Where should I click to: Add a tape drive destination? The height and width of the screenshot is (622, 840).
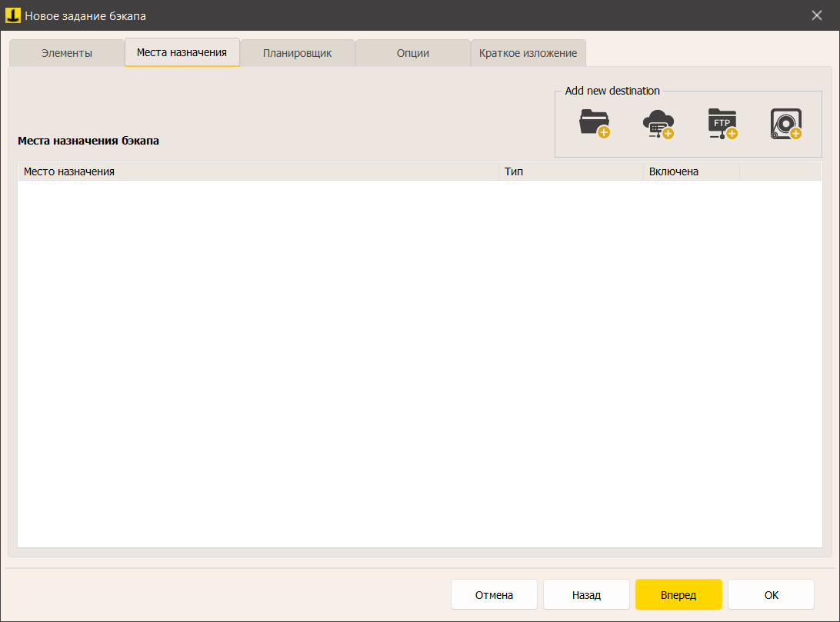785,124
